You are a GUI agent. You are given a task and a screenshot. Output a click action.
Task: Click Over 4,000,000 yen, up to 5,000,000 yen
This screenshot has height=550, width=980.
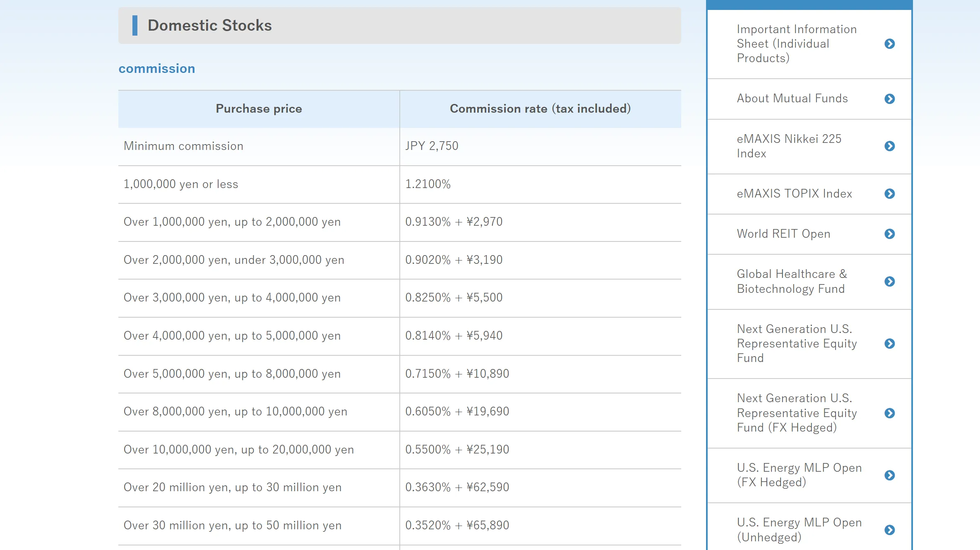pyautogui.click(x=232, y=336)
